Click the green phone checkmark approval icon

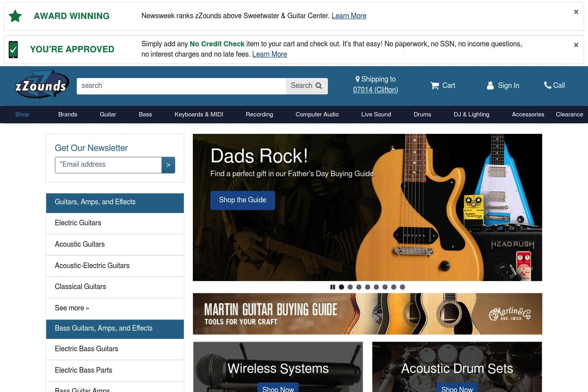[x=13, y=49]
